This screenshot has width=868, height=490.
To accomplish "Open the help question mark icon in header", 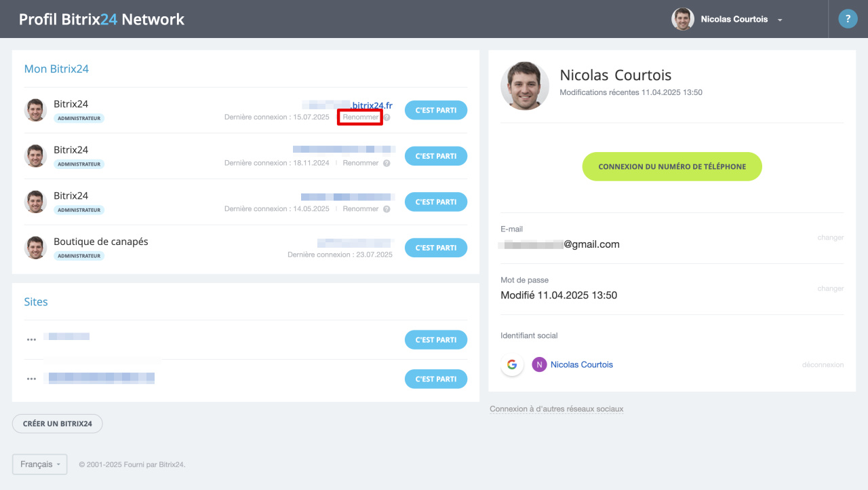I will (x=848, y=19).
